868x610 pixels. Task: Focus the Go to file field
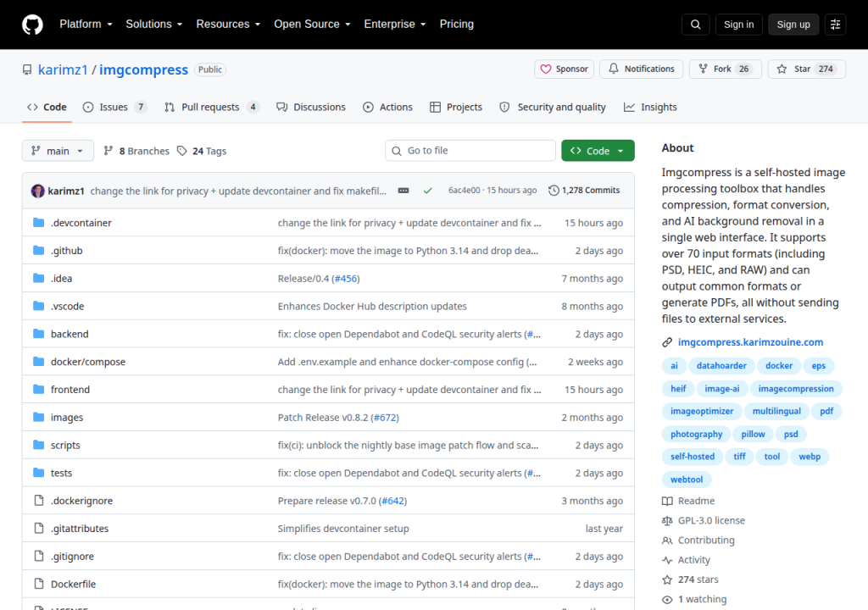point(470,151)
